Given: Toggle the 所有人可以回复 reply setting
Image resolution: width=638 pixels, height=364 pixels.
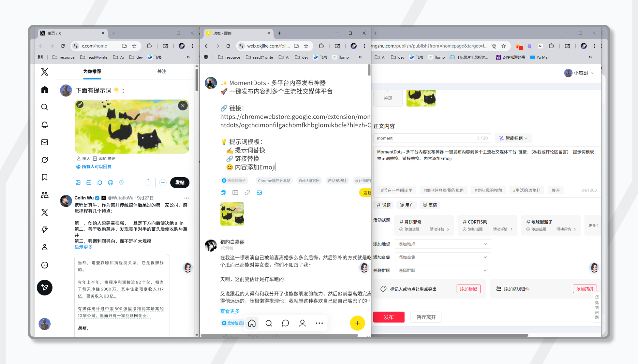Looking at the screenshot, I should (x=94, y=166).
